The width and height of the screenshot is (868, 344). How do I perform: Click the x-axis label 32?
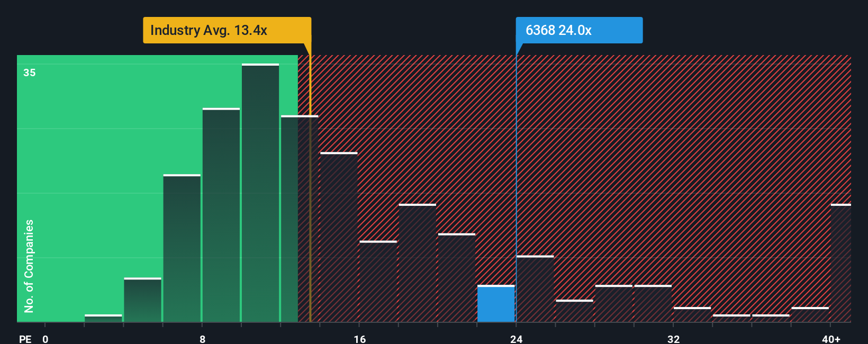[x=673, y=339]
